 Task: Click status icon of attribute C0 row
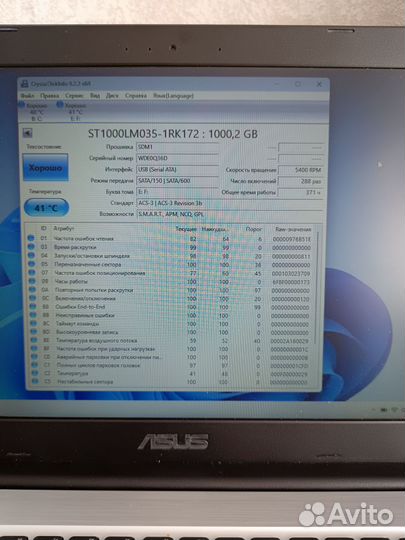coord(34,356)
